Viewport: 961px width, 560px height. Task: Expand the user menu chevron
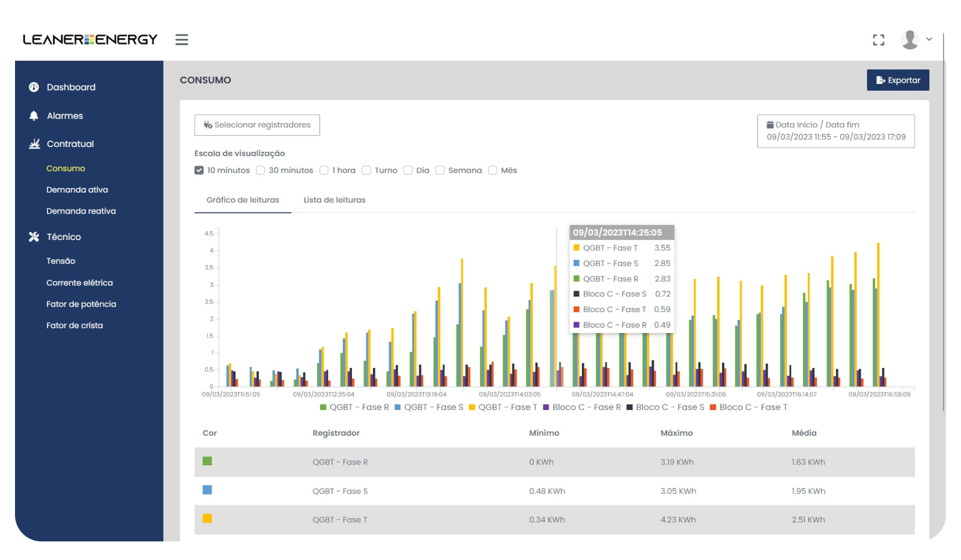tap(929, 39)
